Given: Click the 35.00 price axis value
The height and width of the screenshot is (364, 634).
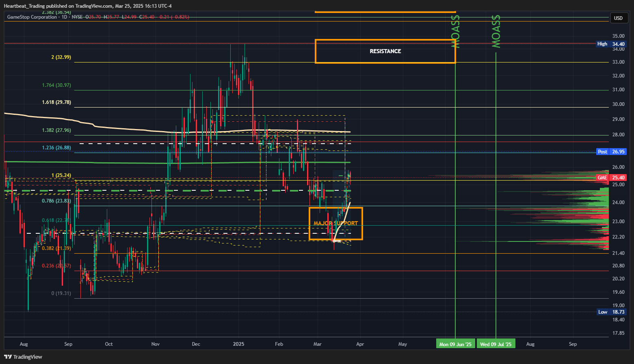Looking at the screenshot, I should (619, 36).
